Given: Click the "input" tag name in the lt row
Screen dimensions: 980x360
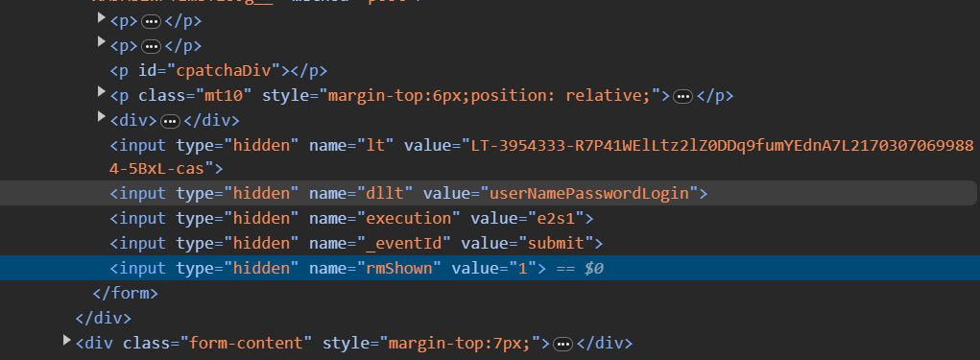Looking at the screenshot, I should [x=142, y=146].
